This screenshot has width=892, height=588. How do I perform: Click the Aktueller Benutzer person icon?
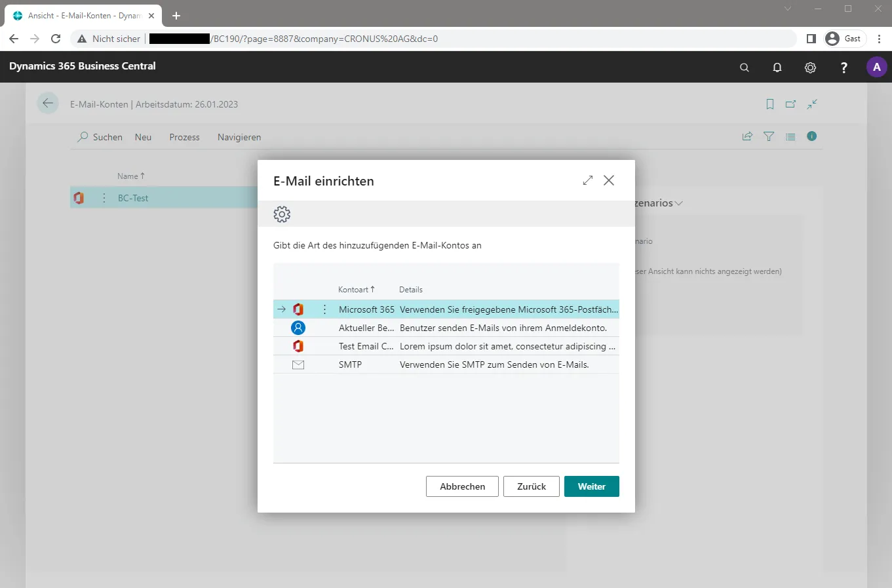coord(298,328)
